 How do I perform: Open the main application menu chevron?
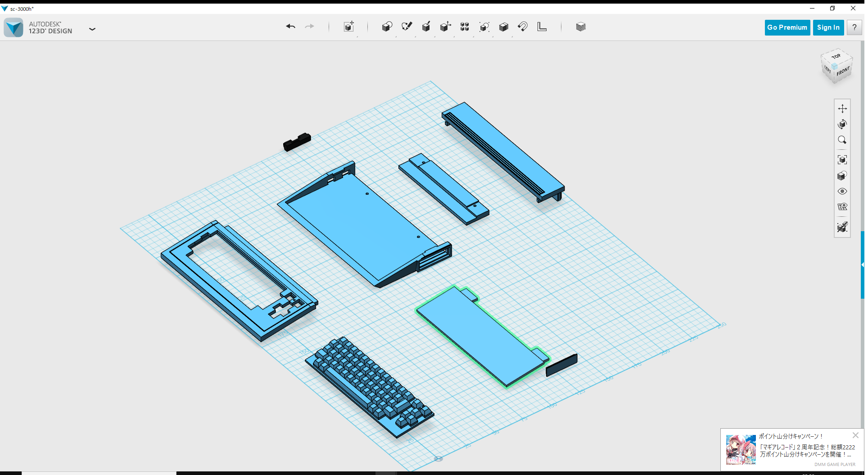click(x=92, y=29)
